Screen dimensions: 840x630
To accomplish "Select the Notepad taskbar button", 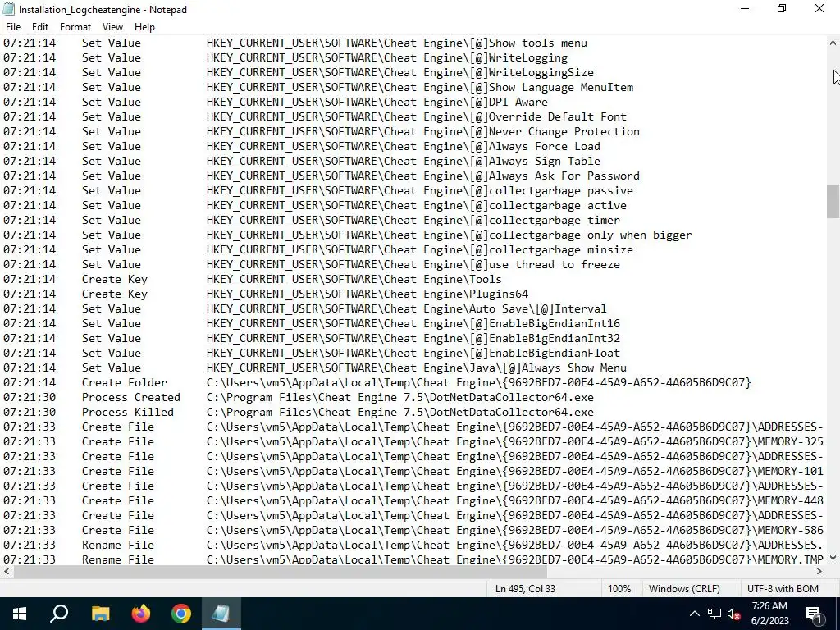I will point(221,614).
